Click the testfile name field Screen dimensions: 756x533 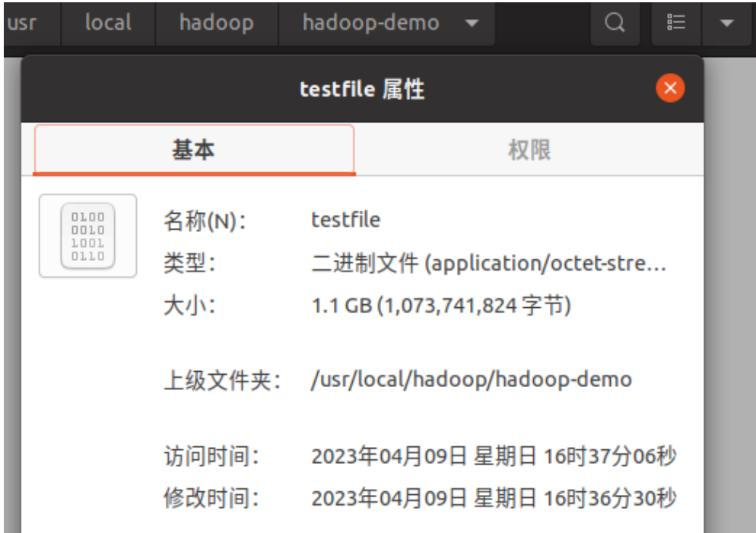[346, 220]
